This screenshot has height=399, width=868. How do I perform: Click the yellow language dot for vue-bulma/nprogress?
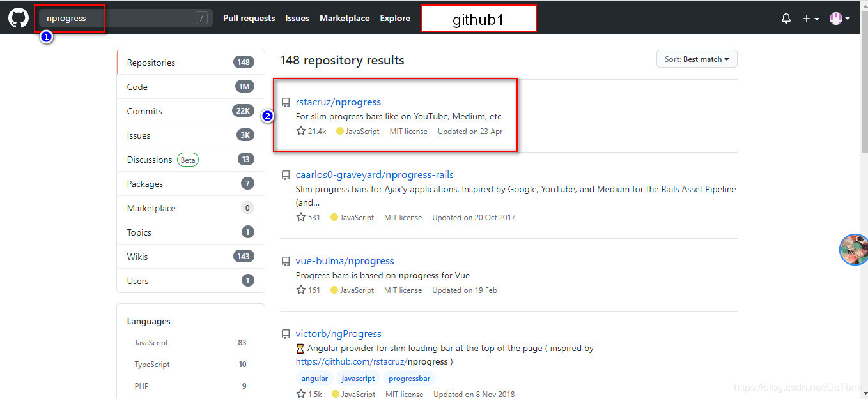(x=334, y=290)
